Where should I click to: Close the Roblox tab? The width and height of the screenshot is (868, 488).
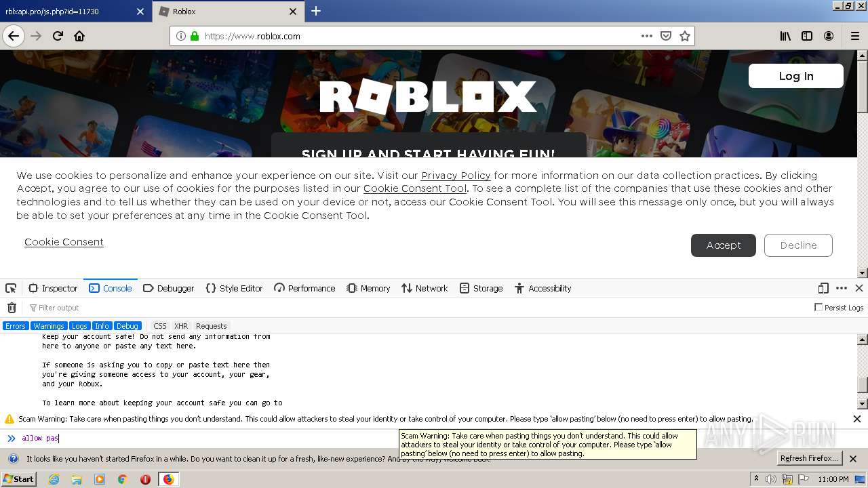click(x=293, y=12)
